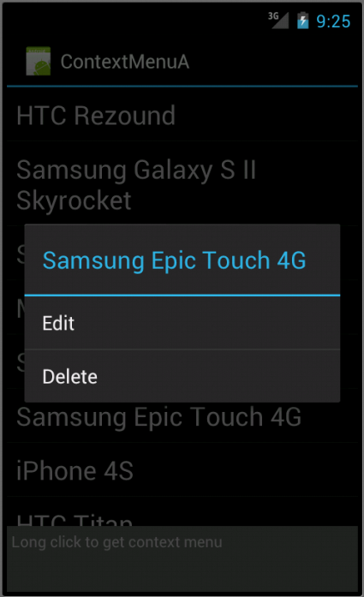
Task: Tap the obscured list row beside dialog title
Action: tap(15, 254)
